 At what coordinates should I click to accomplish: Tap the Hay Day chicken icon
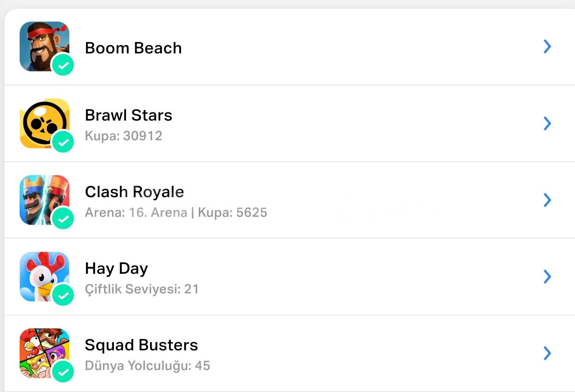(44, 277)
